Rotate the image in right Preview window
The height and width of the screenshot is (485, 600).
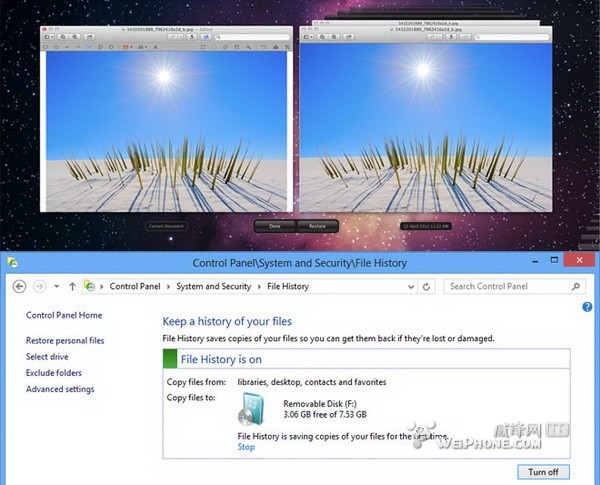pos(452,37)
